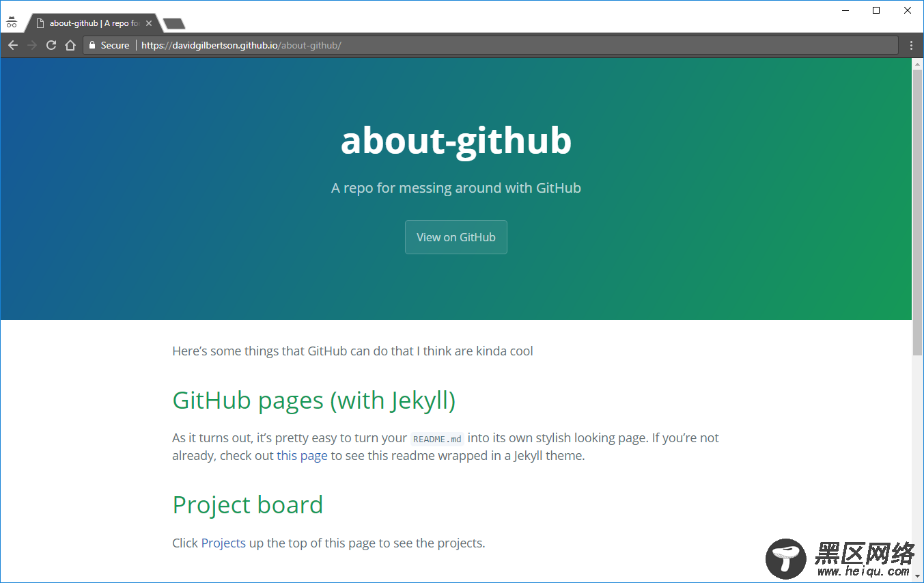
Task: Go to the home page via house icon
Action: pos(70,45)
